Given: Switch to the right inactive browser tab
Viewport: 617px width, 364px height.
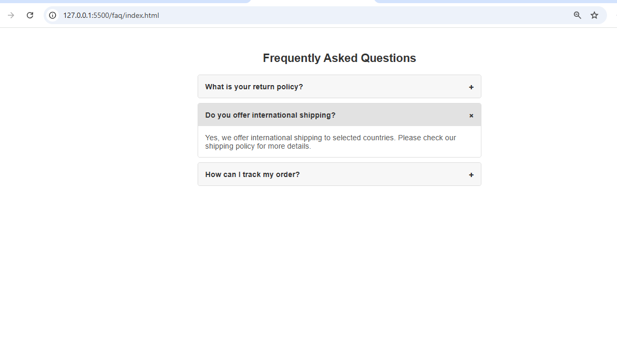Looking at the screenshot, I should (496, 2).
